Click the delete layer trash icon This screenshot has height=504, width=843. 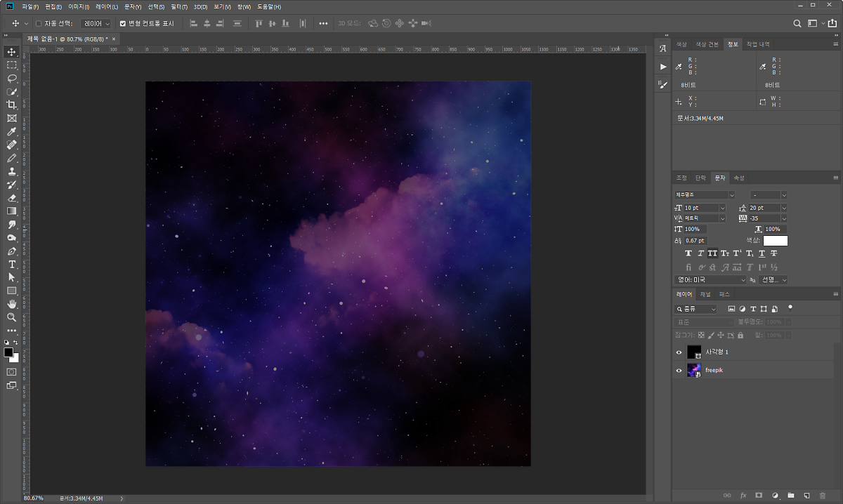pyautogui.click(x=823, y=495)
